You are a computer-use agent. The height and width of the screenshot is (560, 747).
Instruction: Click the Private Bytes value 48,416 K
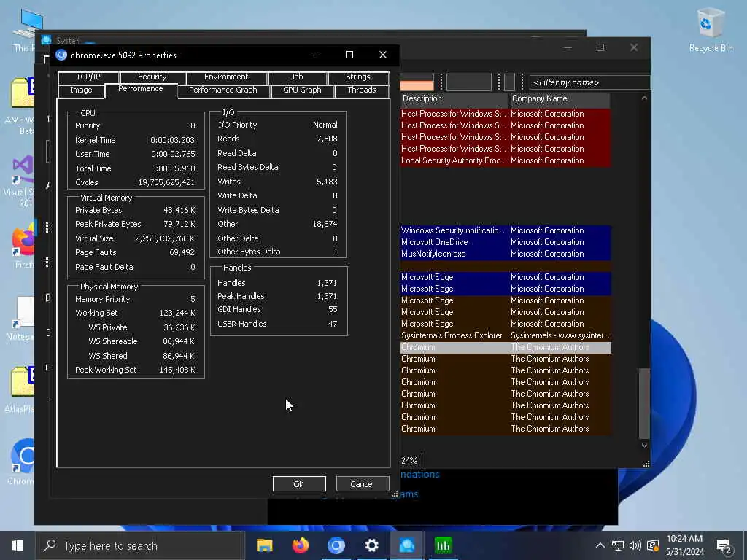click(179, 211)
